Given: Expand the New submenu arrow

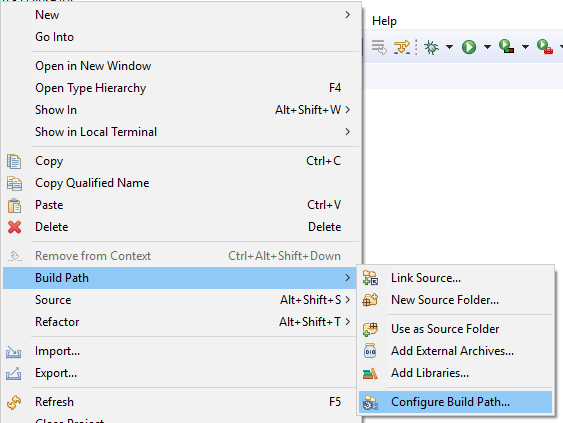Looking at the screenshot, I should [347, 15].
